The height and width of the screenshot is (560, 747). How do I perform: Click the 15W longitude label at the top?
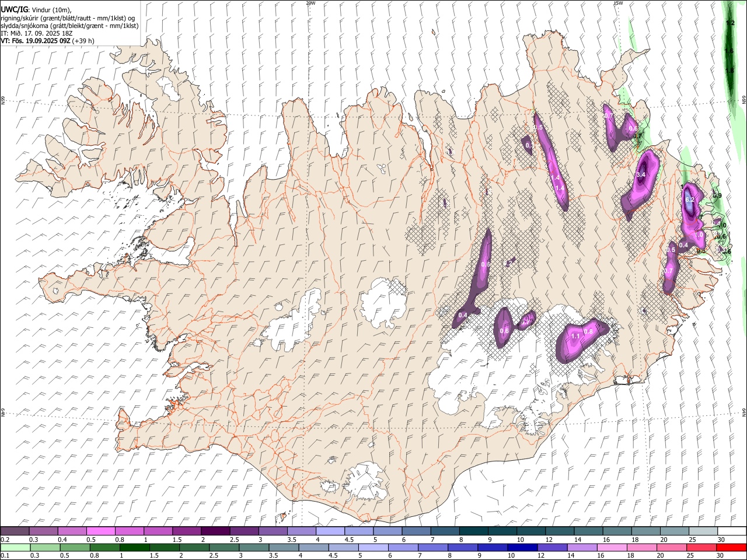[x=618, y=3]
